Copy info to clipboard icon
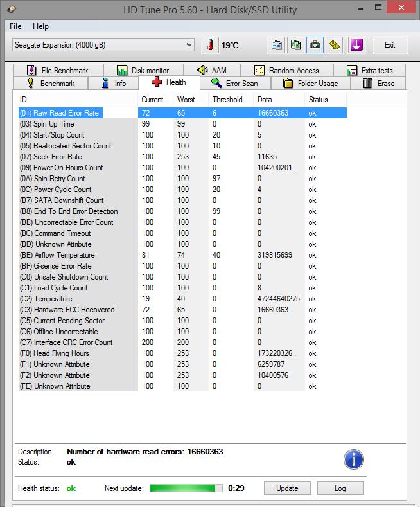This screenshot has height=507, width=420. tap(277, 45)
